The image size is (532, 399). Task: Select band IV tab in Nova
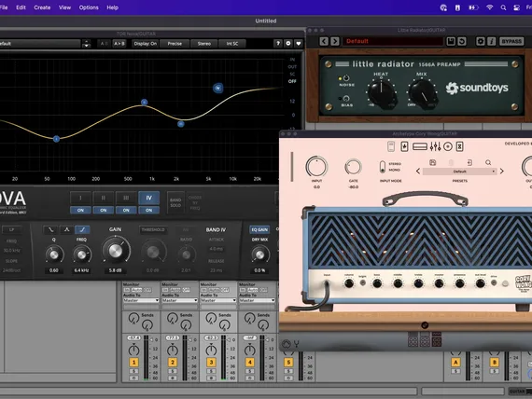(149, 198)
